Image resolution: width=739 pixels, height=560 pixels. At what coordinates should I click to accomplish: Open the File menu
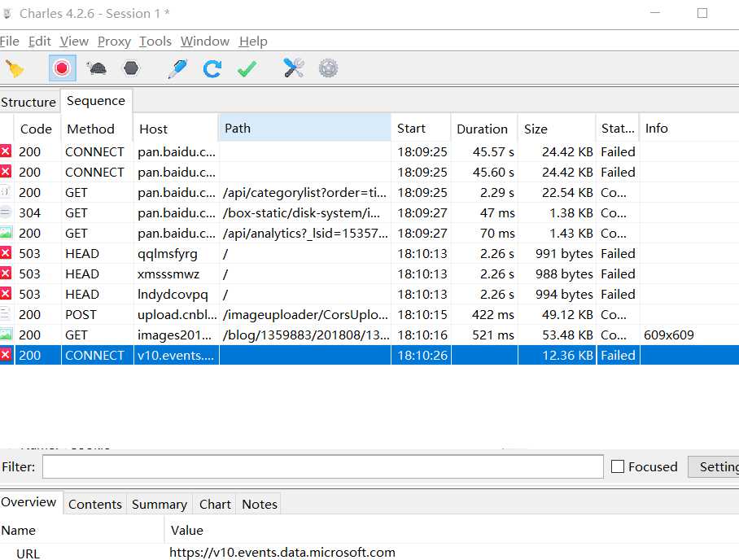click(x=10, y=42)
